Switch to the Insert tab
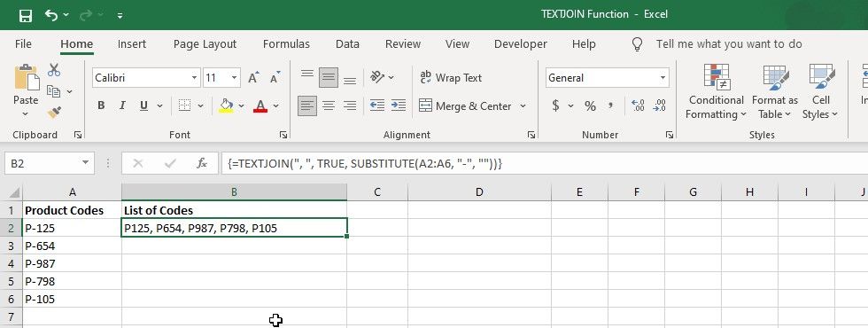 [x=132, y=44]
